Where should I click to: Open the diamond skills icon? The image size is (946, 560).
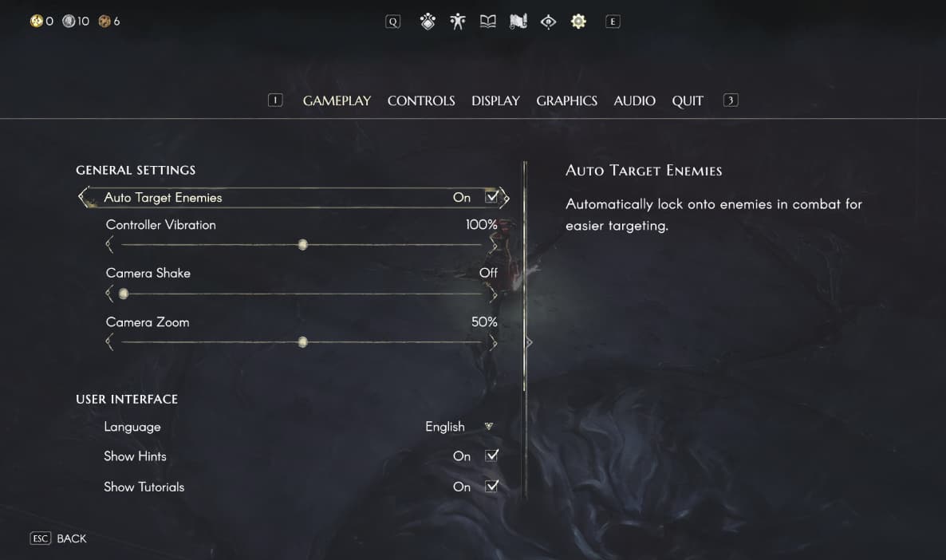(x=428, y=22)
